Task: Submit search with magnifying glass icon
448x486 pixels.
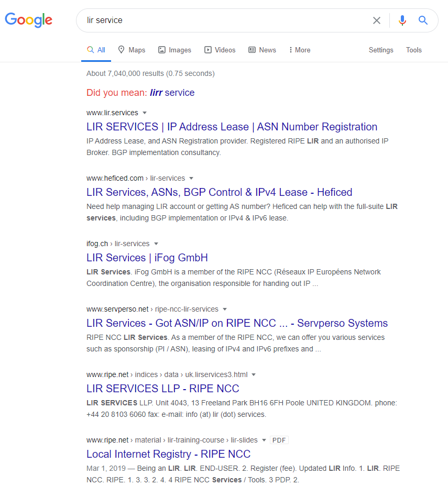Action: coord(423,20)
